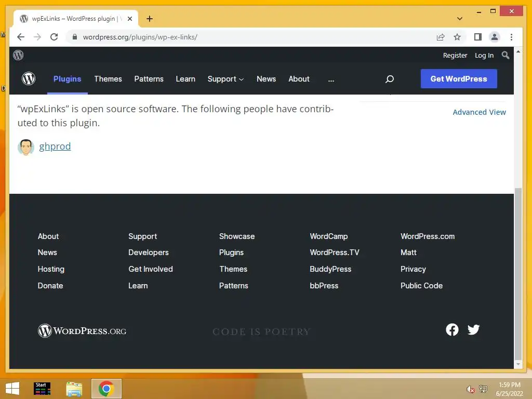Click the admin bar search magnifier
Screen dimensions: 532x399
pos(505,55)
